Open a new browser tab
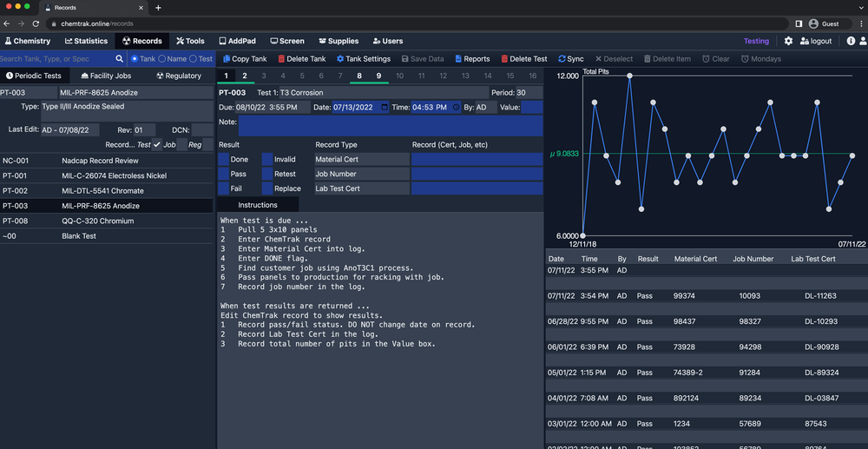868x449 pixels. [x=158, y=8]
